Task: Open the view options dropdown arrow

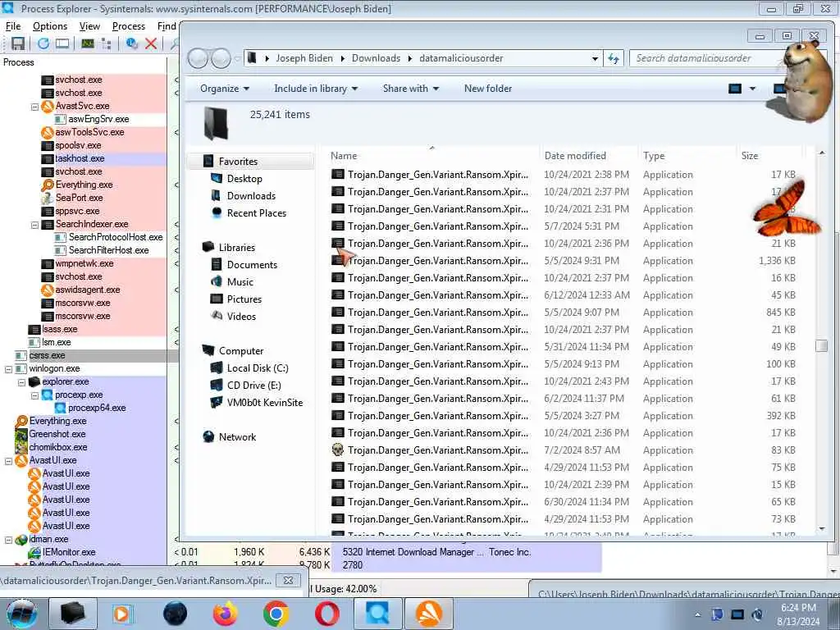Action: [753, 89]
